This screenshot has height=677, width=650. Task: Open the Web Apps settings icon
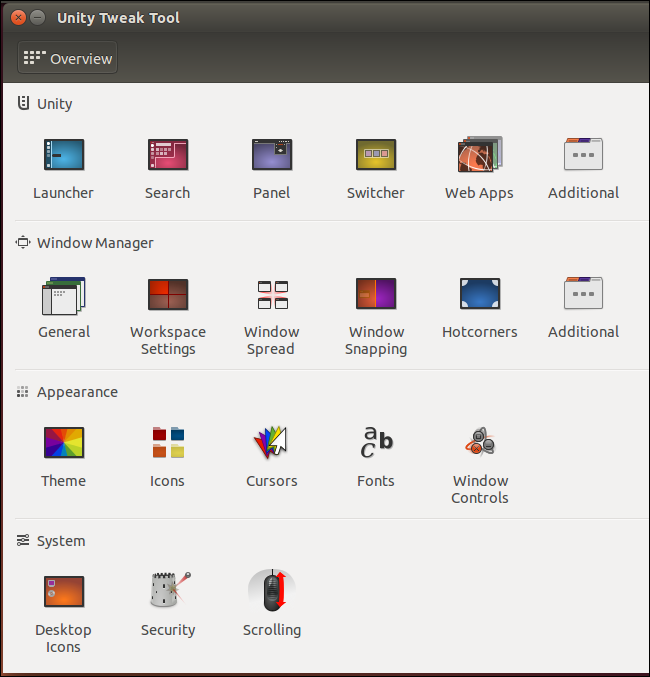tap(480, 154)
